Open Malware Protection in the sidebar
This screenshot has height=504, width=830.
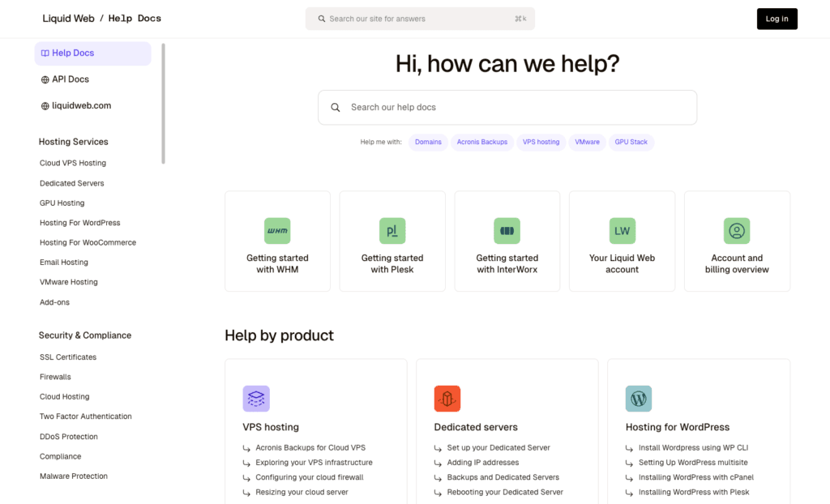[x=74, y=476]
